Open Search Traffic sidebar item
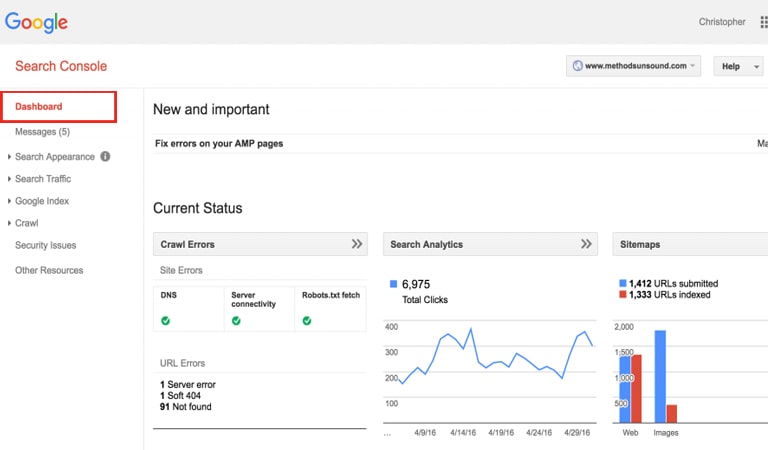 [x=43, y=179]
